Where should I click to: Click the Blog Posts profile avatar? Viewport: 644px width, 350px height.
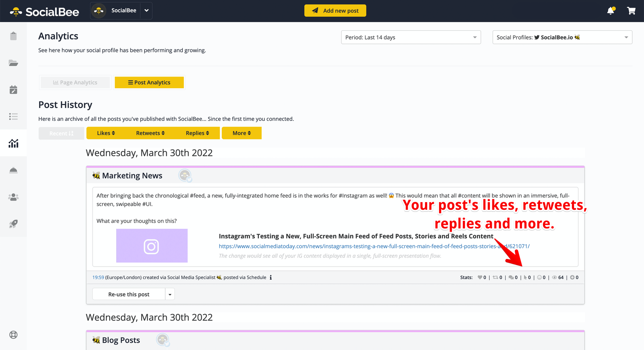(x=163, y=340)
